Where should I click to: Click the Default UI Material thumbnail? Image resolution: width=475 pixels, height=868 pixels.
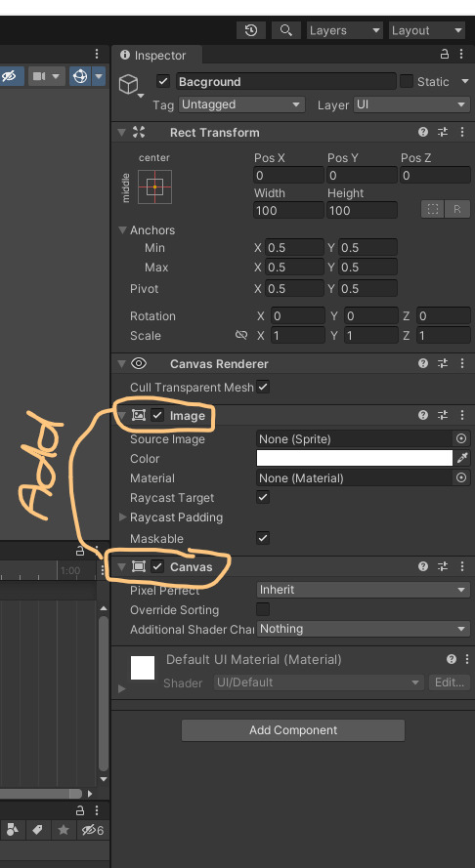pyautogui.click(x=143, y=668)
